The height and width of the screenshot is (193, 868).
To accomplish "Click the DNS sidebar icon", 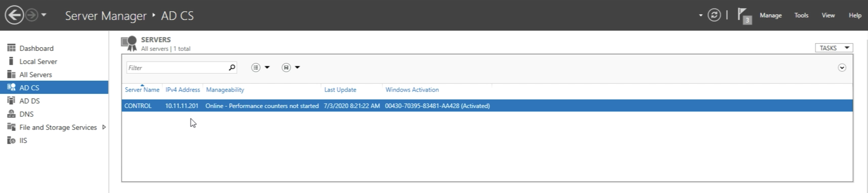I will pyautogui.click(x=11, y=114).
